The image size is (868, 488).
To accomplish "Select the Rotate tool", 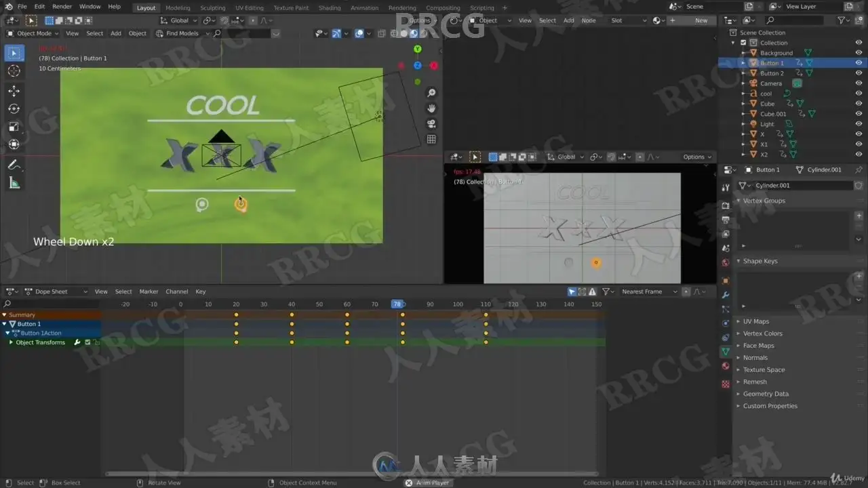I will (x=14, y=108).
